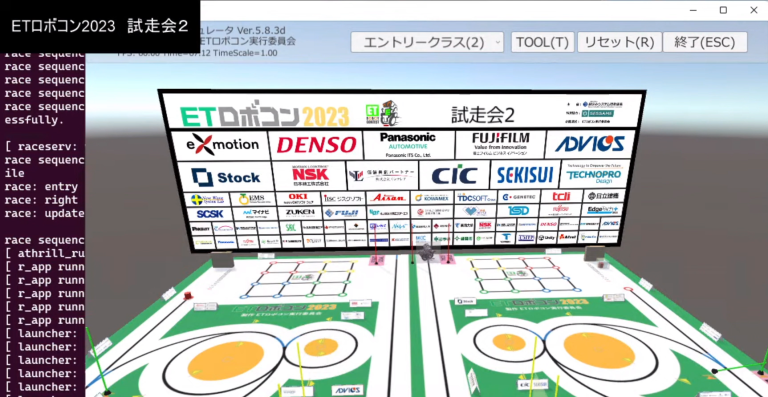Click the リセット(R) reset button

pos(620,43)
